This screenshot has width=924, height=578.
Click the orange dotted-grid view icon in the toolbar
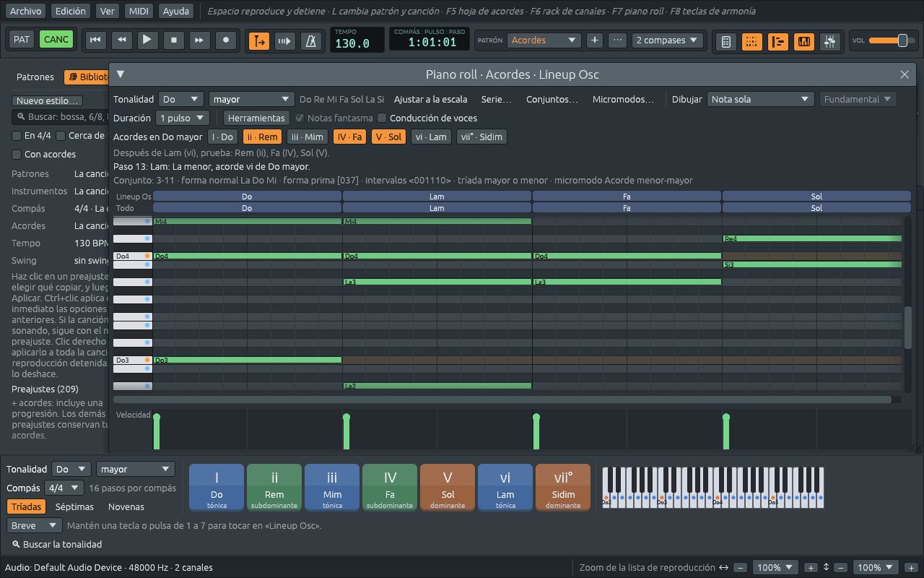point(752,42)
